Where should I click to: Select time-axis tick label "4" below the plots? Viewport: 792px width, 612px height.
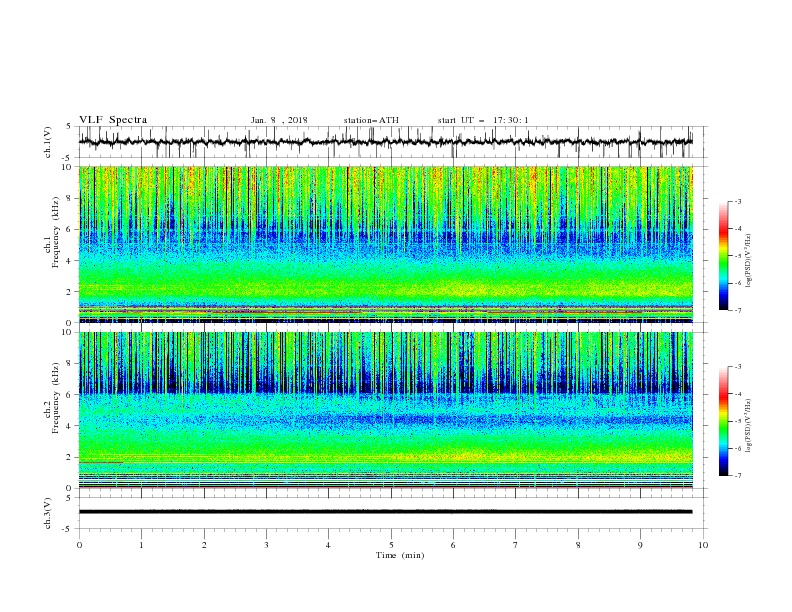tap(328, 545)
